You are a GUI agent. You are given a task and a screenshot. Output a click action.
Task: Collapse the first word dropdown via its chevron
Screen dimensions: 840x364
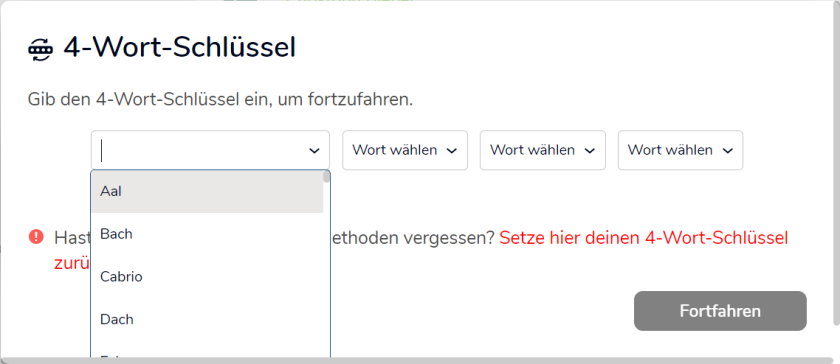314,151
